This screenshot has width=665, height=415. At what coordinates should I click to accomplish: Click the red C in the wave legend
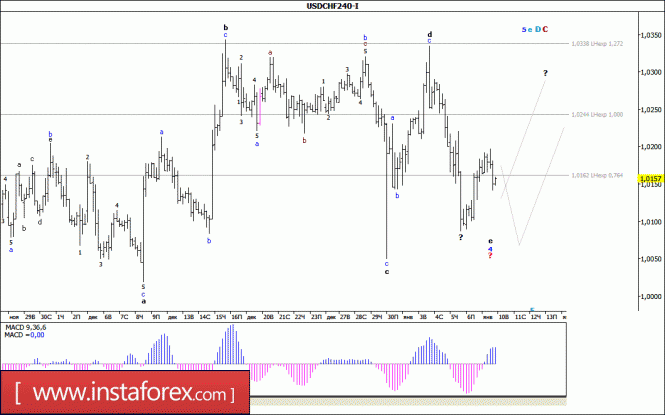(545, 29)
